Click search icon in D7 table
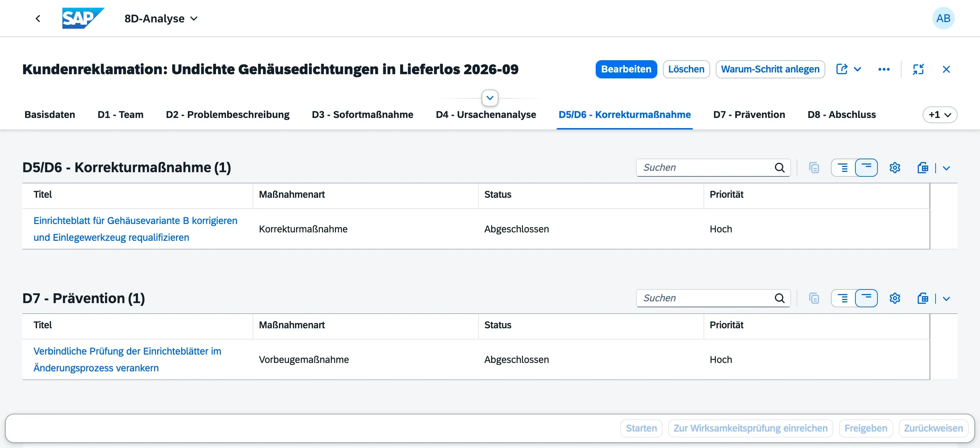The image size is (980, 448). pos(779,298)
